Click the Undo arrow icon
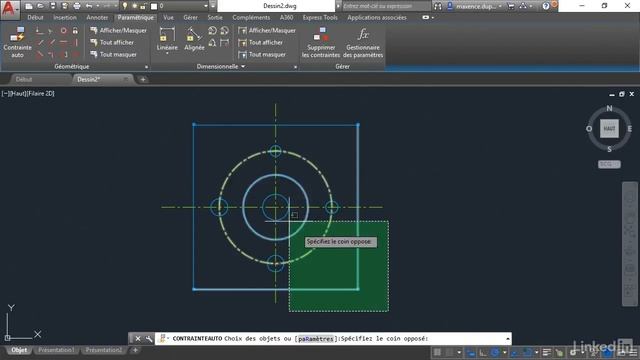This screenshot has width=640, height=360. coord(89,6)
